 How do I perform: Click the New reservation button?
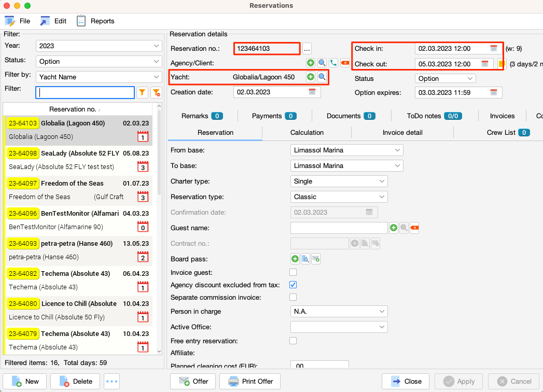click(25, 381)
